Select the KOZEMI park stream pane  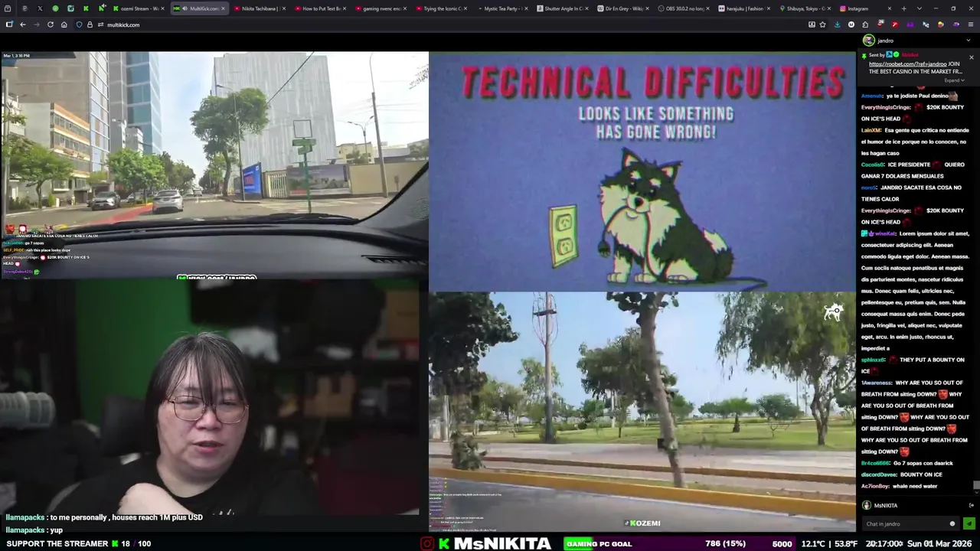642,412
